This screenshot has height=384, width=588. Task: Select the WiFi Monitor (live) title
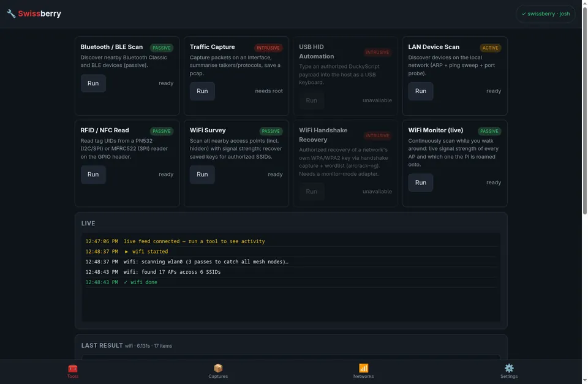[x=435, y=130]
